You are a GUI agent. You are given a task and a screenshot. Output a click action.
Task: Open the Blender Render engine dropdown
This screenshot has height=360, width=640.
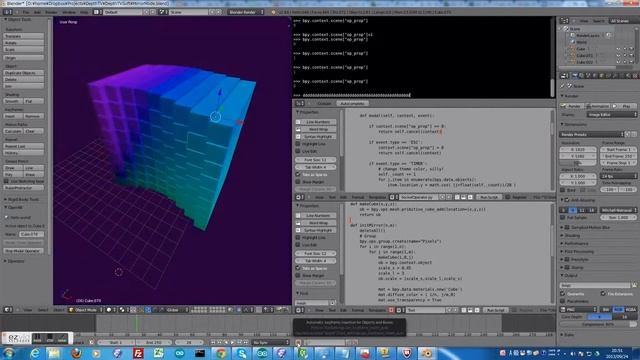click(x=246, y=12)
